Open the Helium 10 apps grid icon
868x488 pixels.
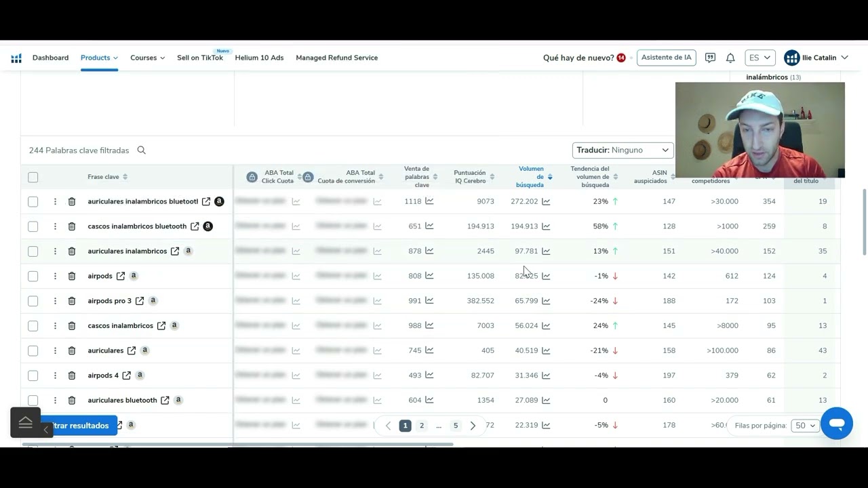[16, 58]
